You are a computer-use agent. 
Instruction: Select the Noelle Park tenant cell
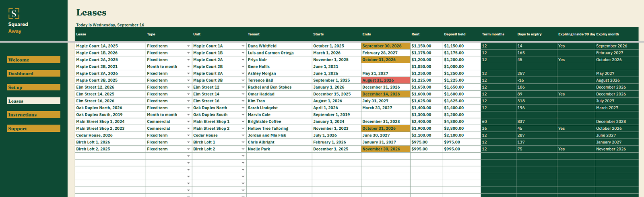pos(279,149)
